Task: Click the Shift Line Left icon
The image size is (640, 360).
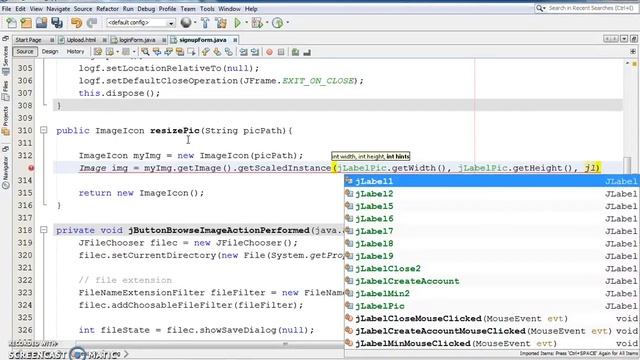Action: tap(244, 52)
